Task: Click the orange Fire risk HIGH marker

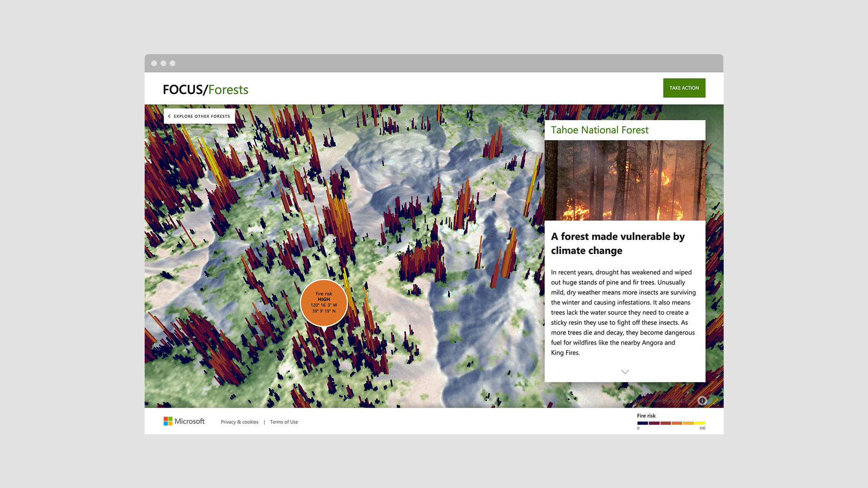Action: 324,302
